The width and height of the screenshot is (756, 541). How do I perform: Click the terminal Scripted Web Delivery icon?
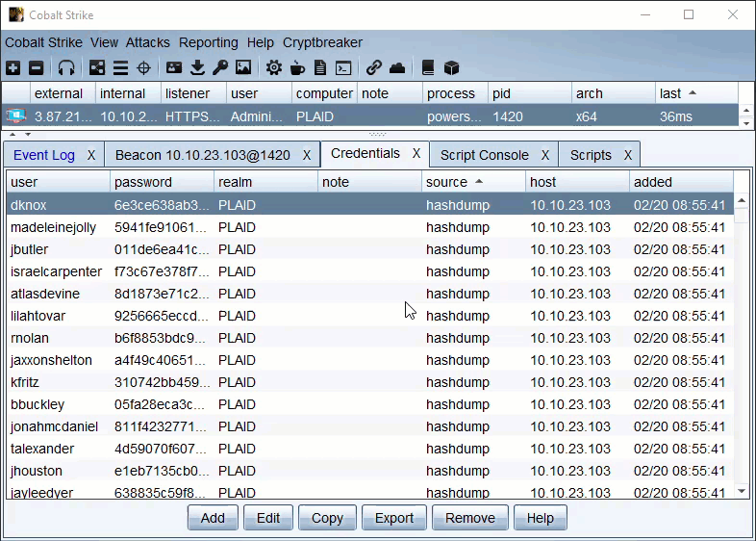point(343,68)
